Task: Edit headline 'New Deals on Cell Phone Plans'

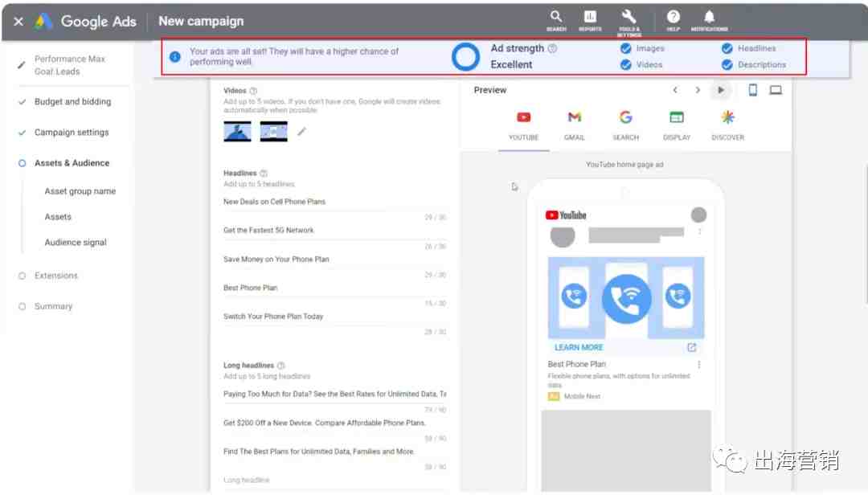Action: [x=334, y=202]
